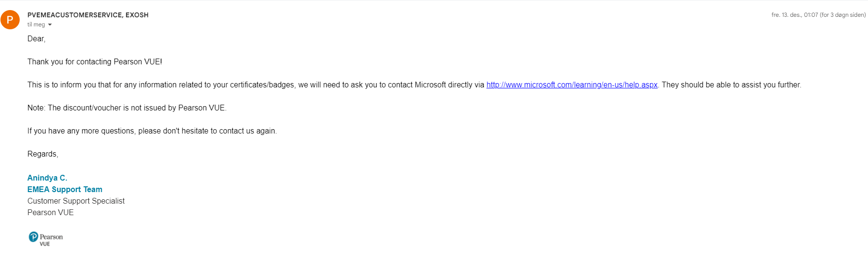Click the '(for 3 døgn siden)' text
This screenshot has height=255, width=868.
point(843,15)
